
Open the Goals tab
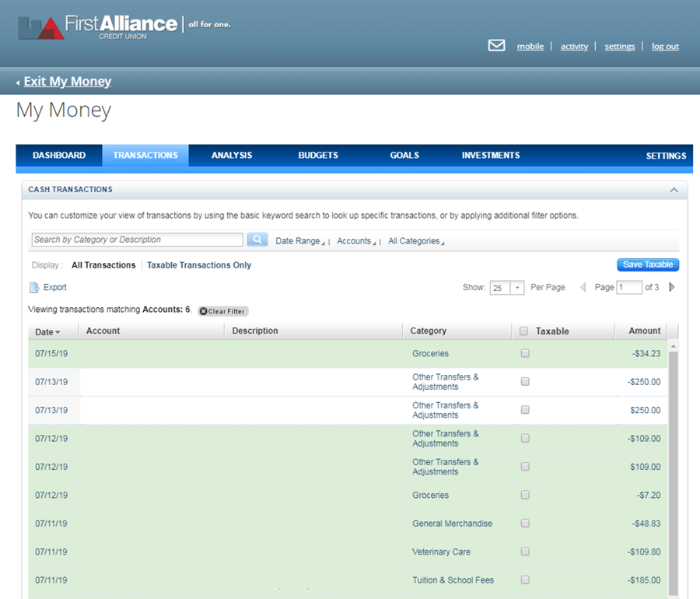point(404,156)
